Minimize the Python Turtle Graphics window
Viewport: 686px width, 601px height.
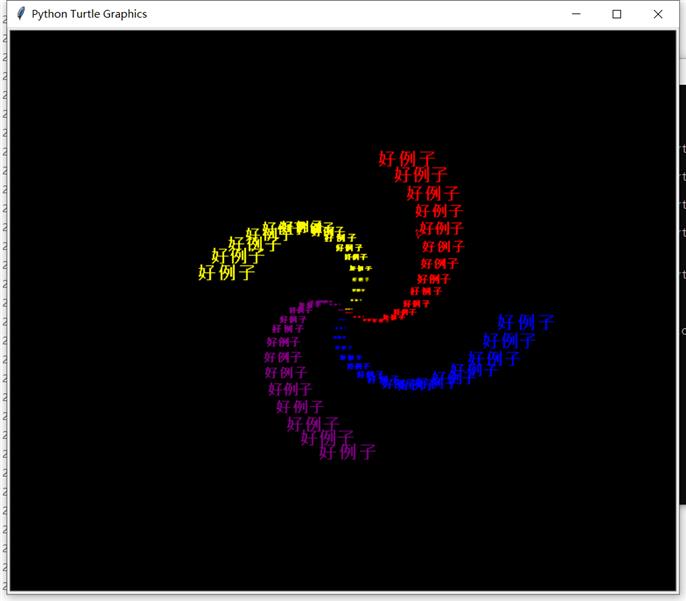click(x=576, y=14)
